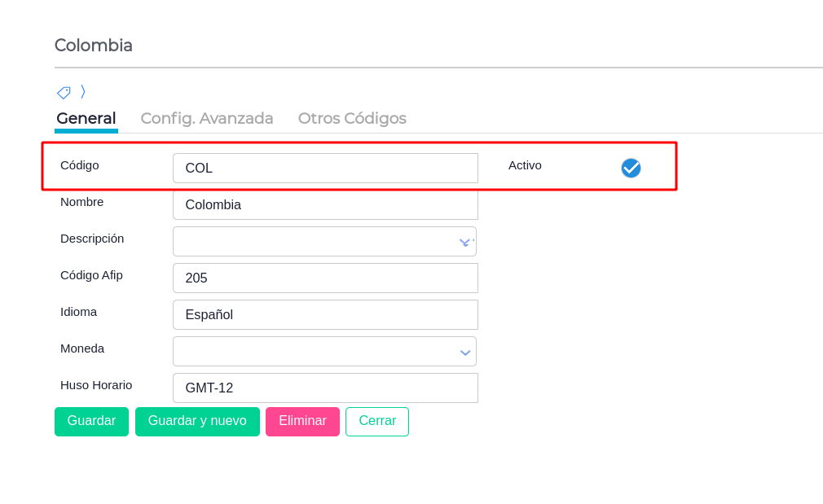
Task: Switch to the General tab
Action: tap(86, 118)
